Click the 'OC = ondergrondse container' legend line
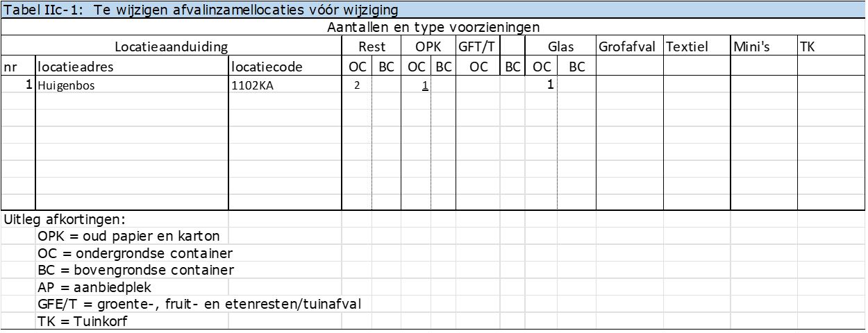 (x=135, y=253)
